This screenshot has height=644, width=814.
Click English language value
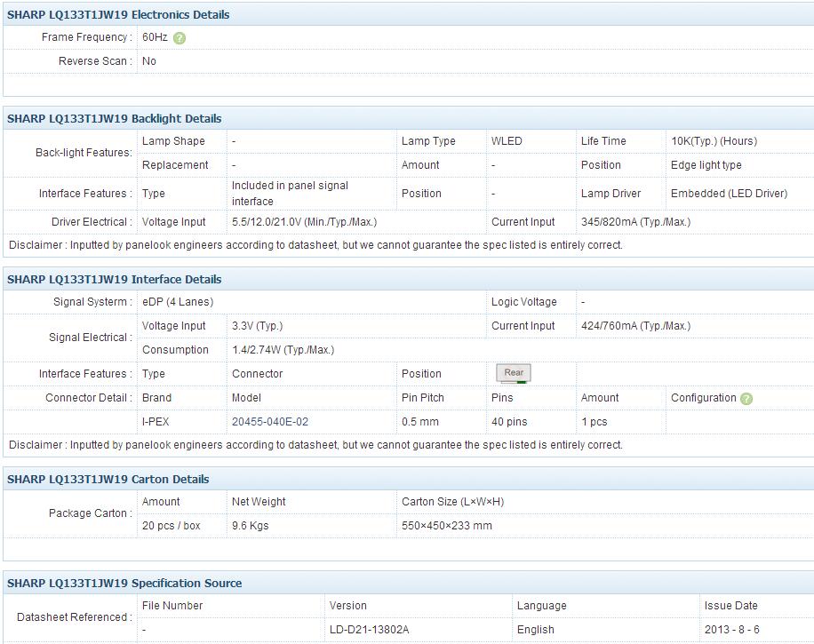point(535,630)
